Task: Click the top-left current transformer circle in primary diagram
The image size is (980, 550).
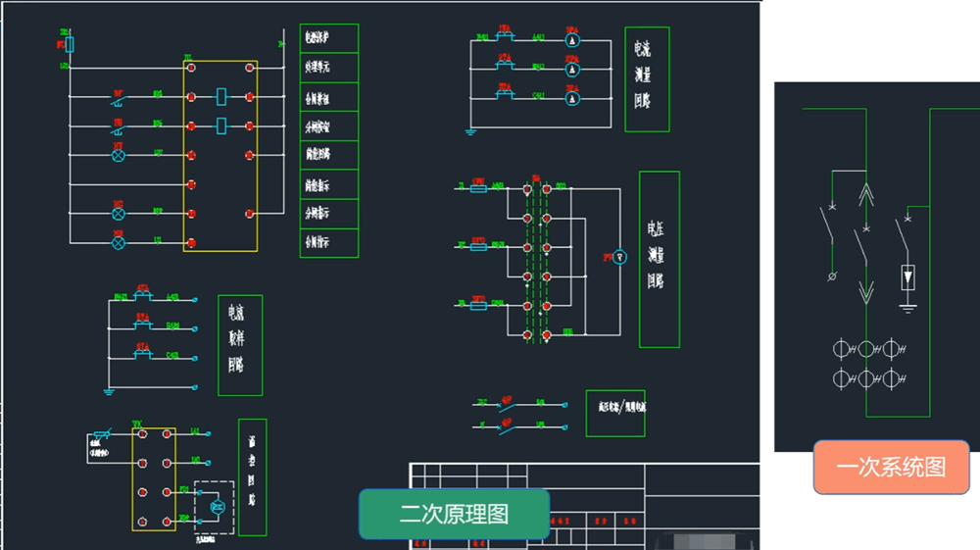Action: point(841,348)
